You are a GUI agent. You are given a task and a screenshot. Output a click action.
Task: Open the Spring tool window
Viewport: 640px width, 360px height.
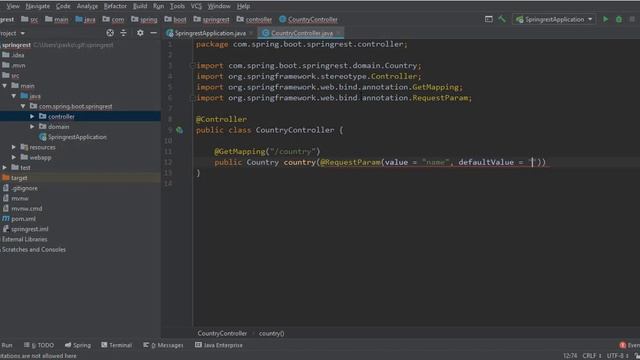[78, 345]
